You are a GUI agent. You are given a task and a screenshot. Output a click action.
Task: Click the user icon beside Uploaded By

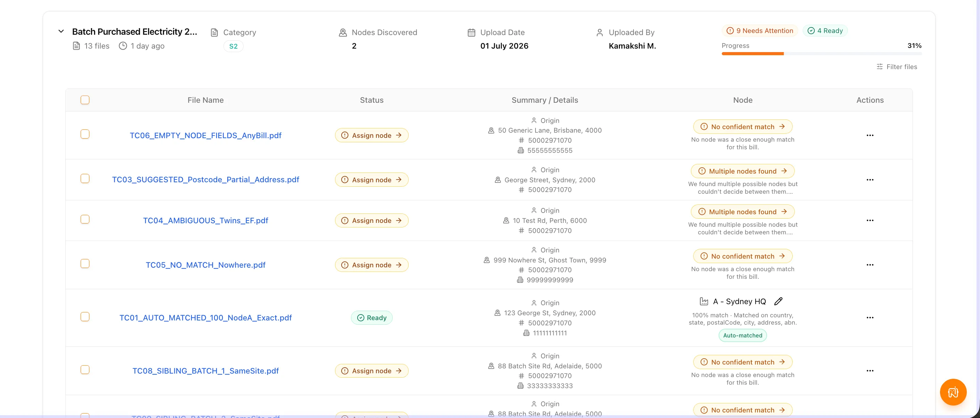click(x=599, y=33)
